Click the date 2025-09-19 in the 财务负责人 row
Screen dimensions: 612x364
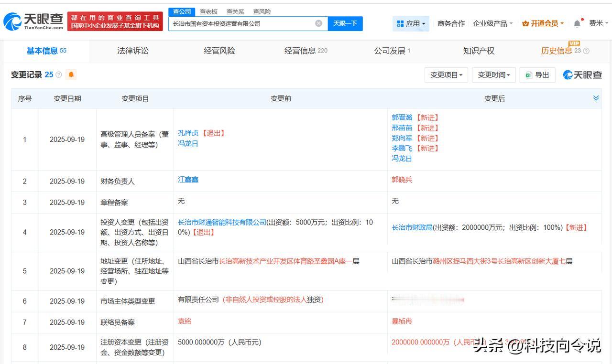67,182
